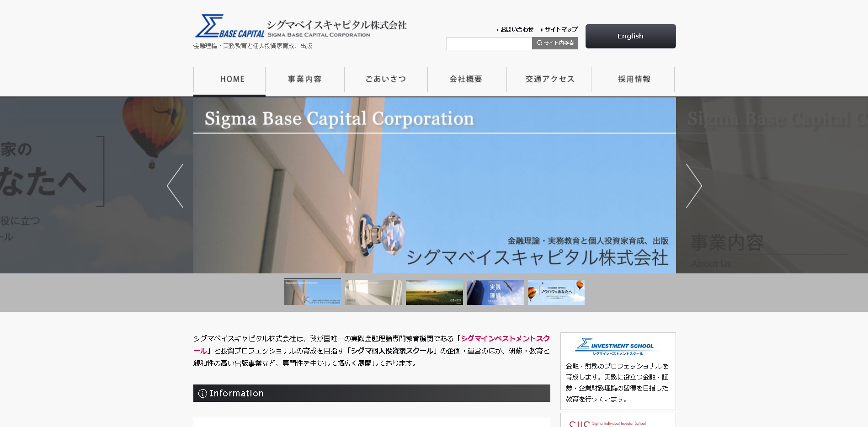
Task: Click the Sigma Base Capital logo
Action: (301, 26)
